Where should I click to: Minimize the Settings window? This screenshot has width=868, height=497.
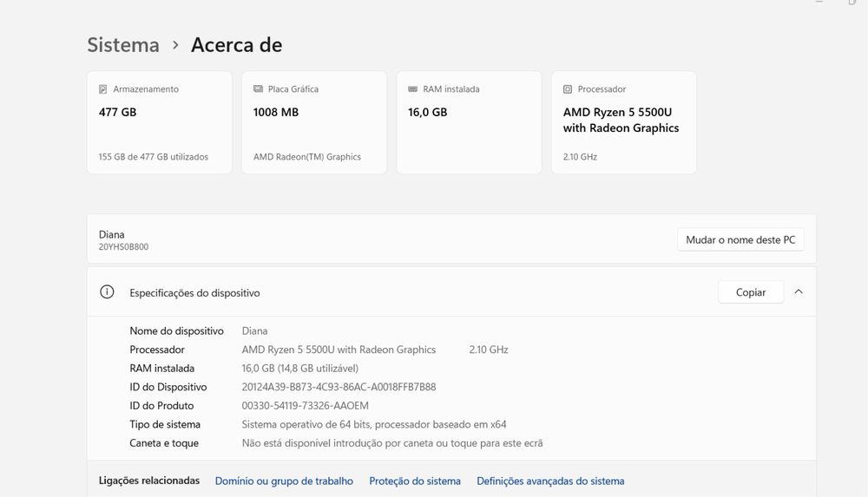(819, 3)
